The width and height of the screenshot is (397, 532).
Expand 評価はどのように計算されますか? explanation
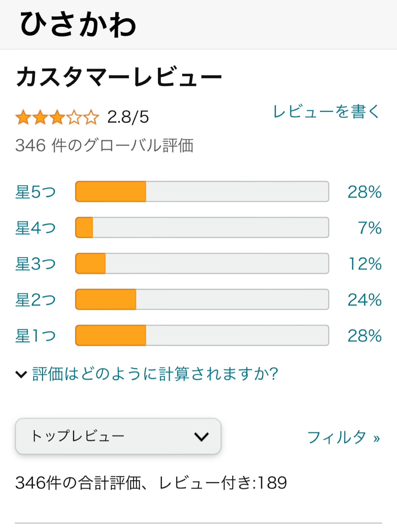tap(155, 374)
